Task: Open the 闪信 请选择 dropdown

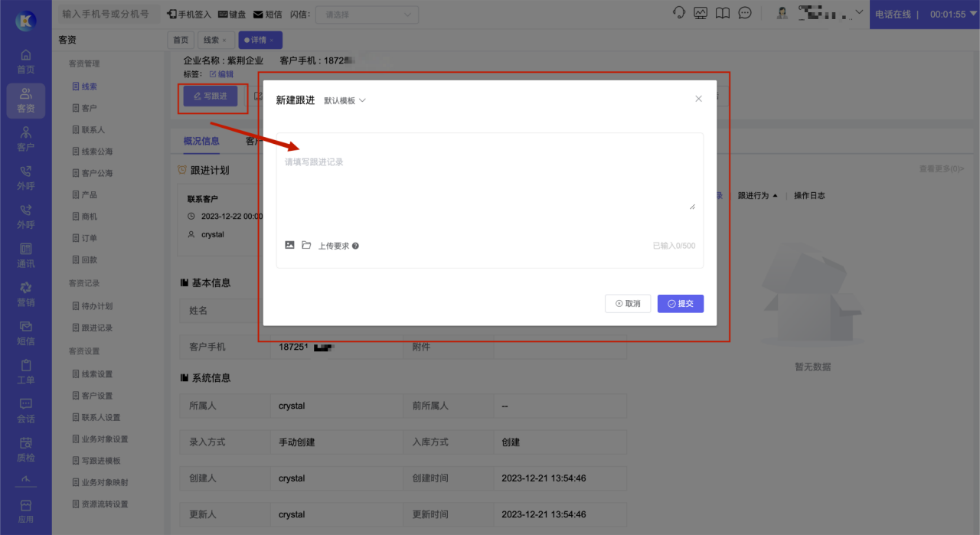Action: point(367,15)
